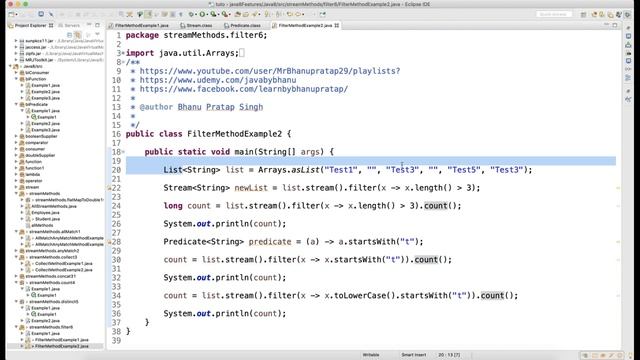This screenshot has height=360, width=640.
Task: Maximize the Project Explorer panel
Action: [97, 25]
